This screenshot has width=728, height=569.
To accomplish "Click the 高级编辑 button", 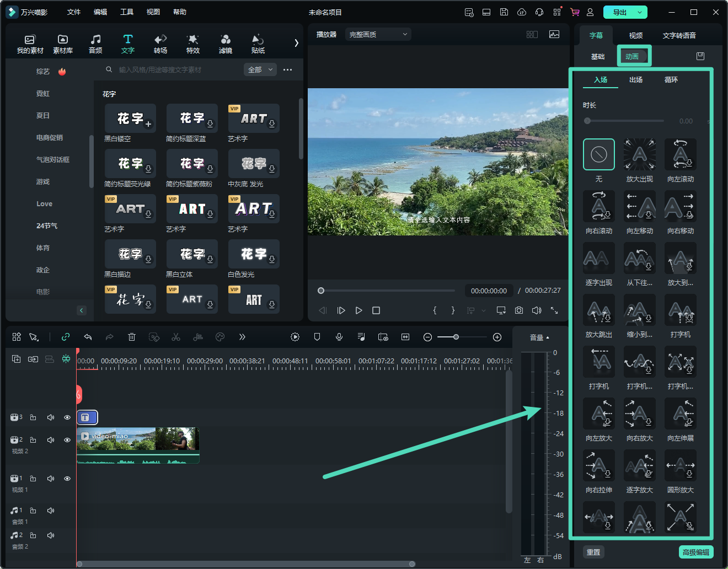I will 695,552.
